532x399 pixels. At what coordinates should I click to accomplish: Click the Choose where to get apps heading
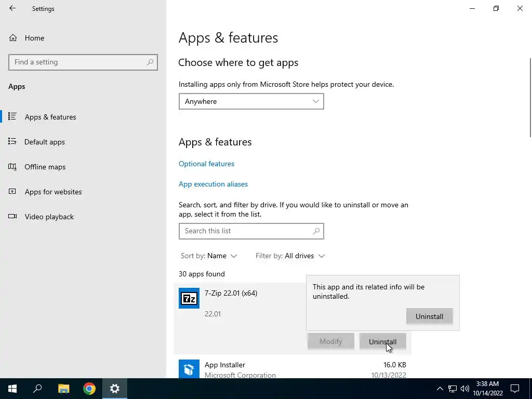coord(238,62)
